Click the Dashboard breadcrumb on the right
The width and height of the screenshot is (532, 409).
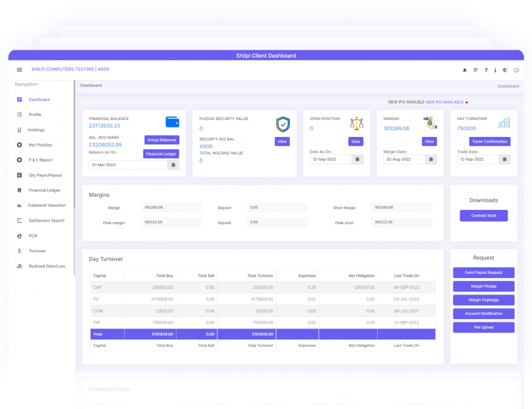(x=508, y=86)
